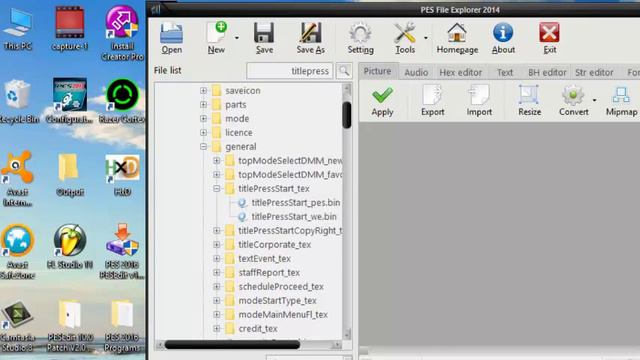Click the file list horizontal scrollbar thumb
The image size is (640, 360).
[232, 345]
